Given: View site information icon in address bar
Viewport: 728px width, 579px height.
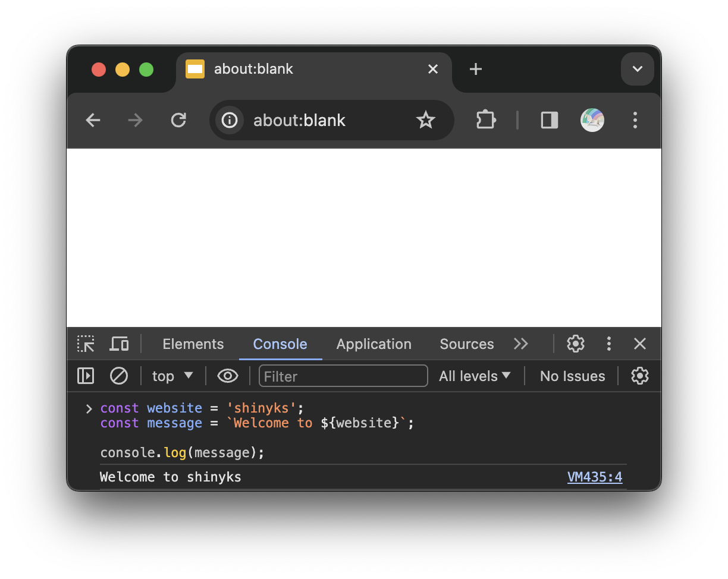Looking at the screenshot, I should pyautogui.click(x=230, y=121).
